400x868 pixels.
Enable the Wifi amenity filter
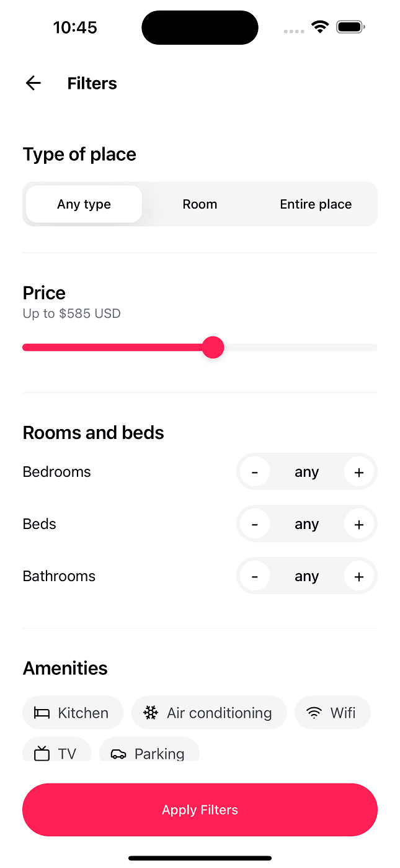[332, 713]
